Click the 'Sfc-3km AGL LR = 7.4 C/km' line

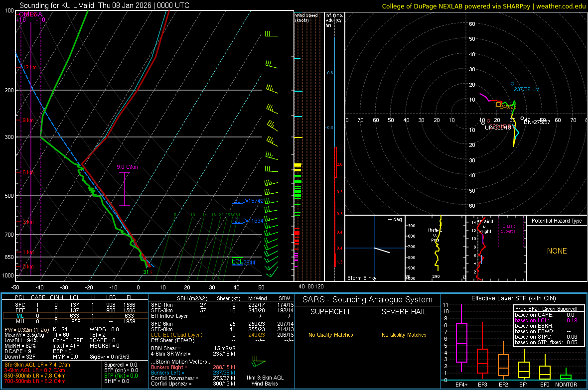[37, 365]
